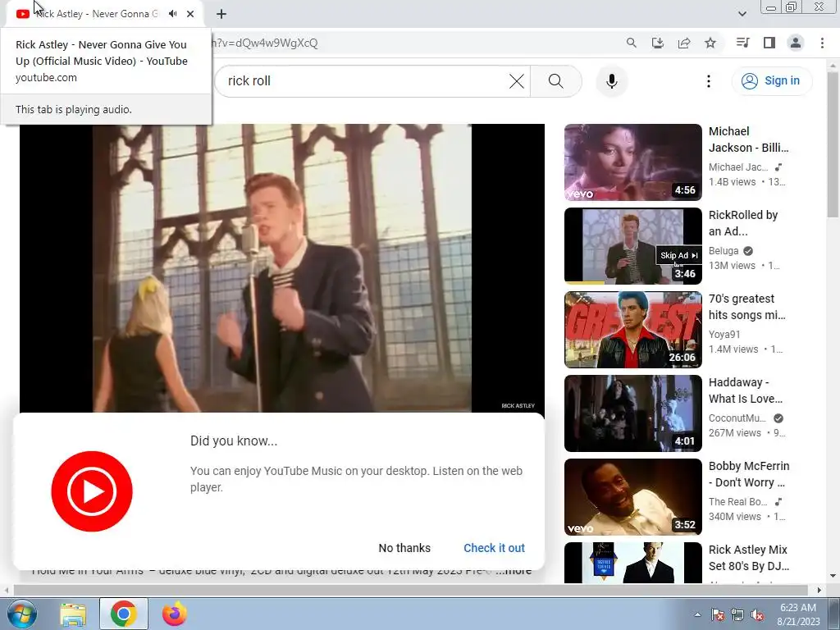Click the Action Center flag tray icon
Screen dimensions: 840x630
pos(718,614)
